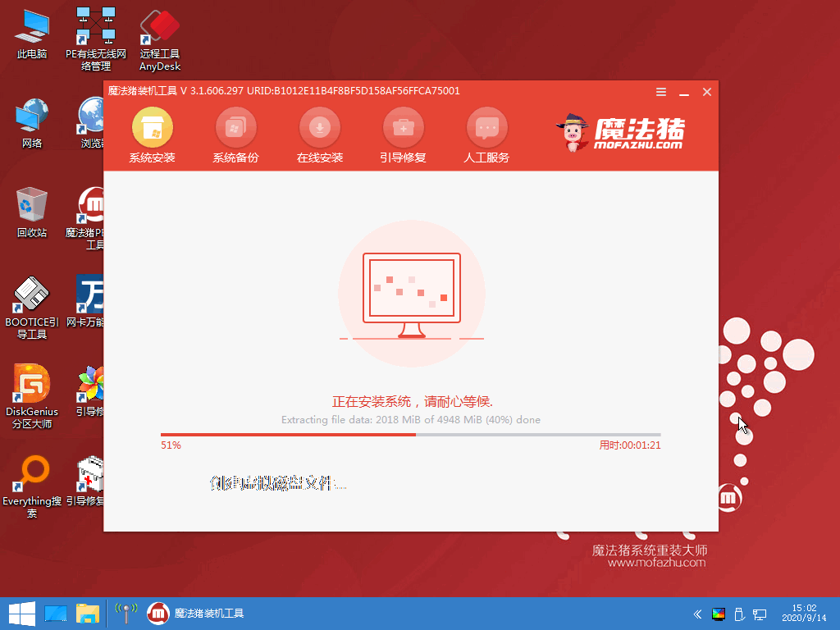Open the BOOTICE 引导工具 desktop icon
The image size is (840, 630).
[30, 295]
